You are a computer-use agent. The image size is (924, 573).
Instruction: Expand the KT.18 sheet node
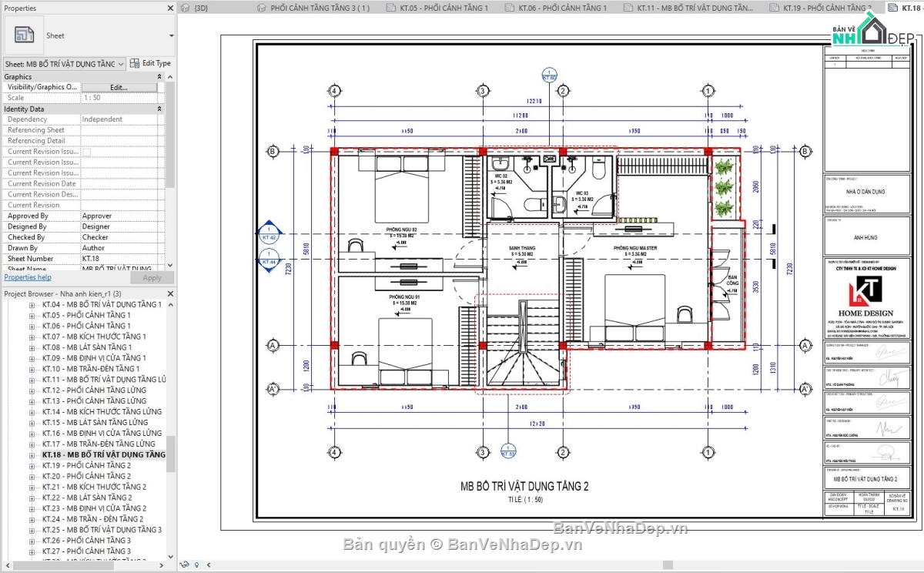[32, 455]
